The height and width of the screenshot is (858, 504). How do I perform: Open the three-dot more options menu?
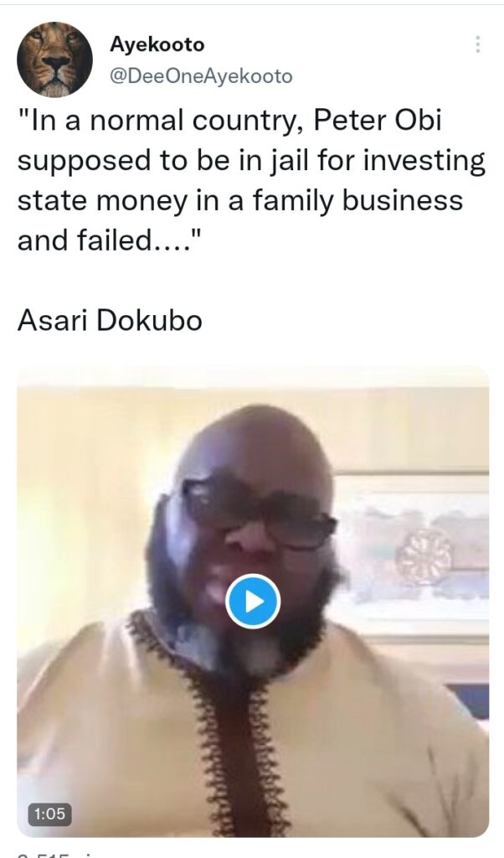pyautogui.click(x=478, y=44)
